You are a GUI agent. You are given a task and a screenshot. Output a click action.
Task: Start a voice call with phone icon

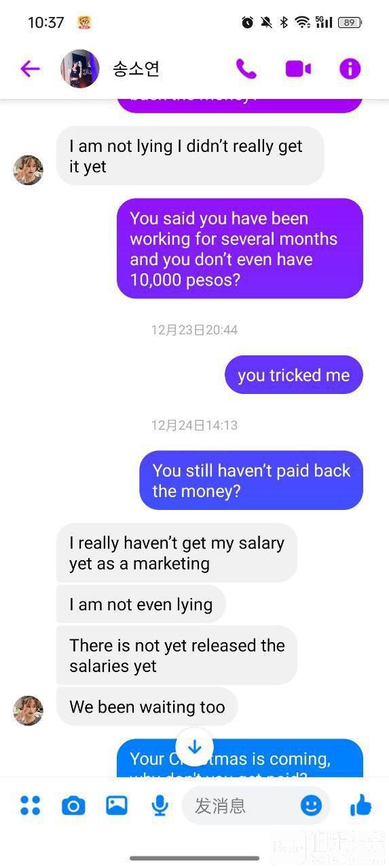tap(246, 68)
